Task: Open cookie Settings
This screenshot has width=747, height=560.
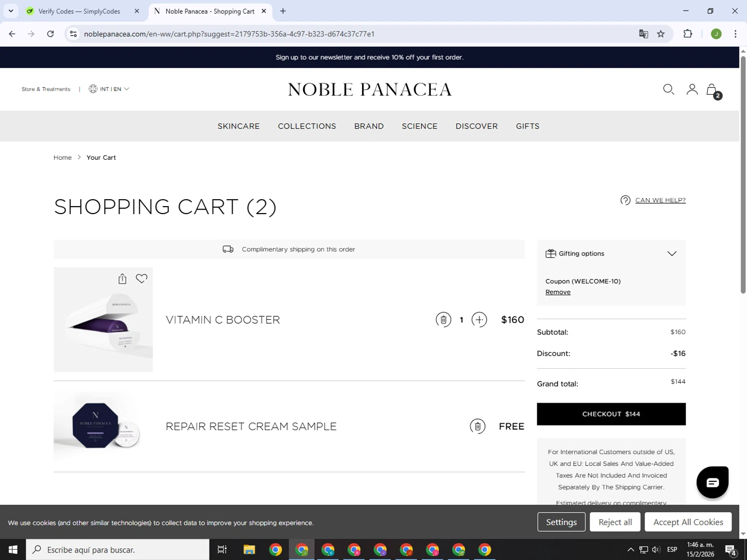Action: pos(561,522)
